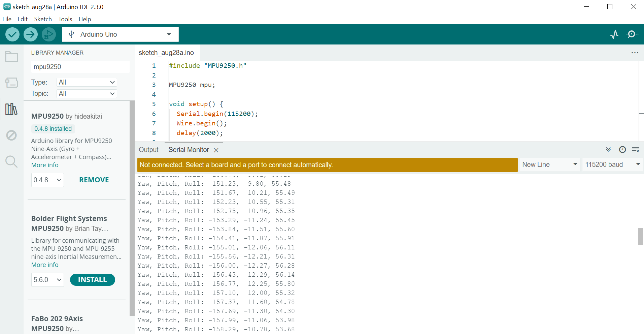Expand the library Type filter dropdown

pyautogui.click(x=87, y=82)
